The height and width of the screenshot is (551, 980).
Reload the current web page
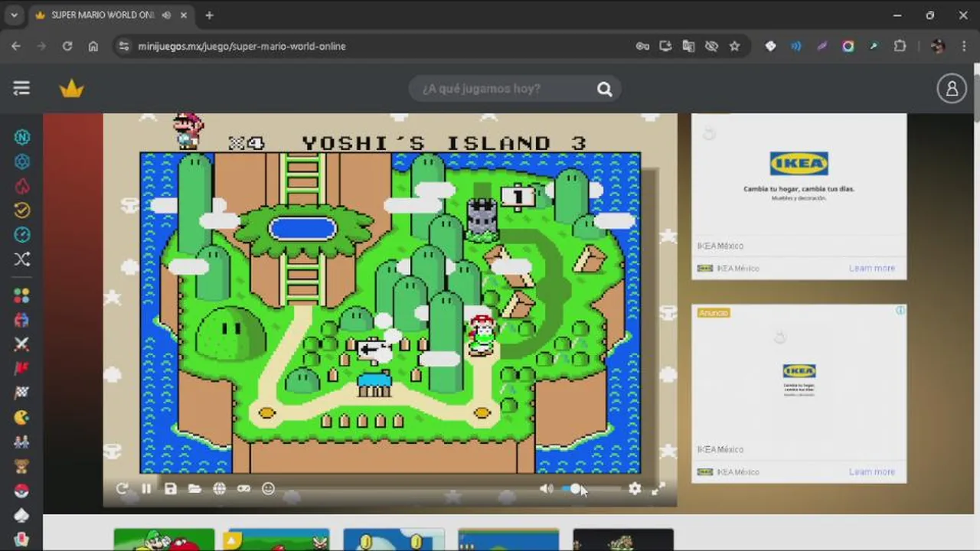pyautogui.click(x=67, y=46)
